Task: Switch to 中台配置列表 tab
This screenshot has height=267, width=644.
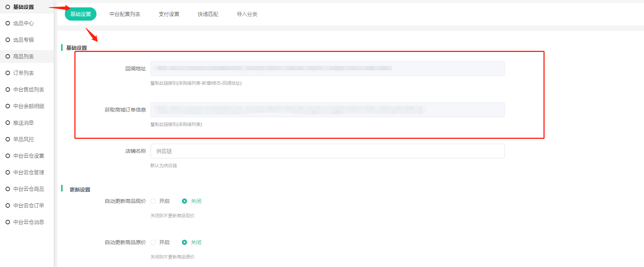Action: coord(125,14)
